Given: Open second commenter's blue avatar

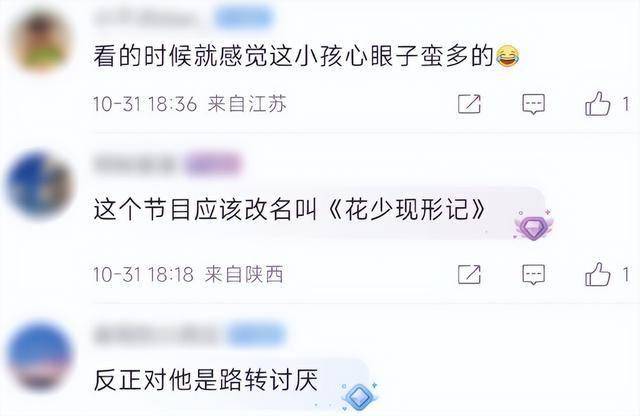Looking at the screenshot, I should [40, 185].
